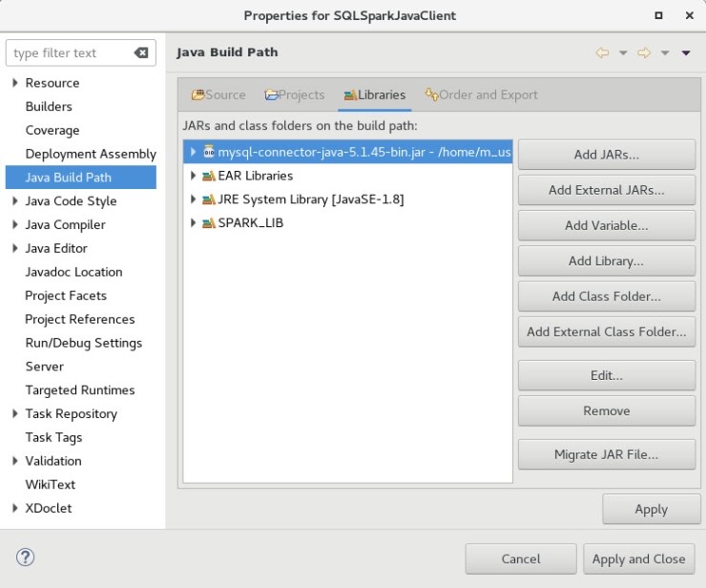The height and width of the screenshot is (588, 706).
Task: Remove the selected library entry
Action: 606,411
